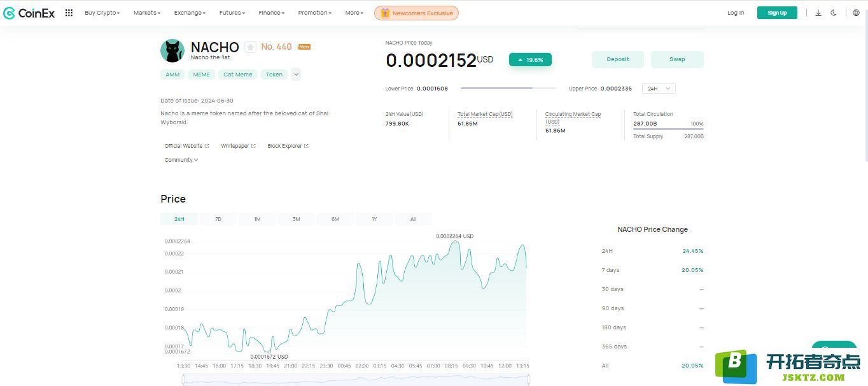Switch chart to 24H tab
The image size is (868, 386).
point(179,219)
